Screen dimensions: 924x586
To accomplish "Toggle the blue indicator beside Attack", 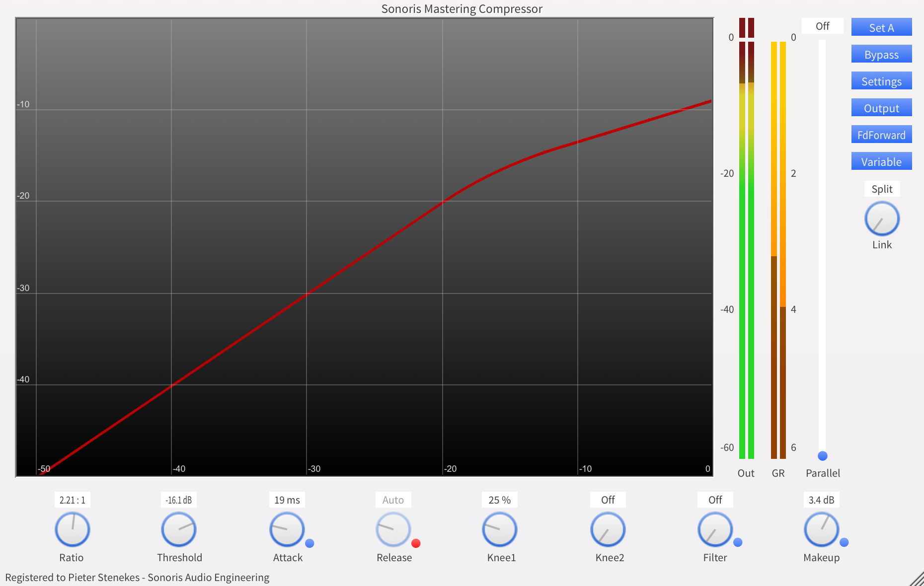I will (x=310, y=544).
